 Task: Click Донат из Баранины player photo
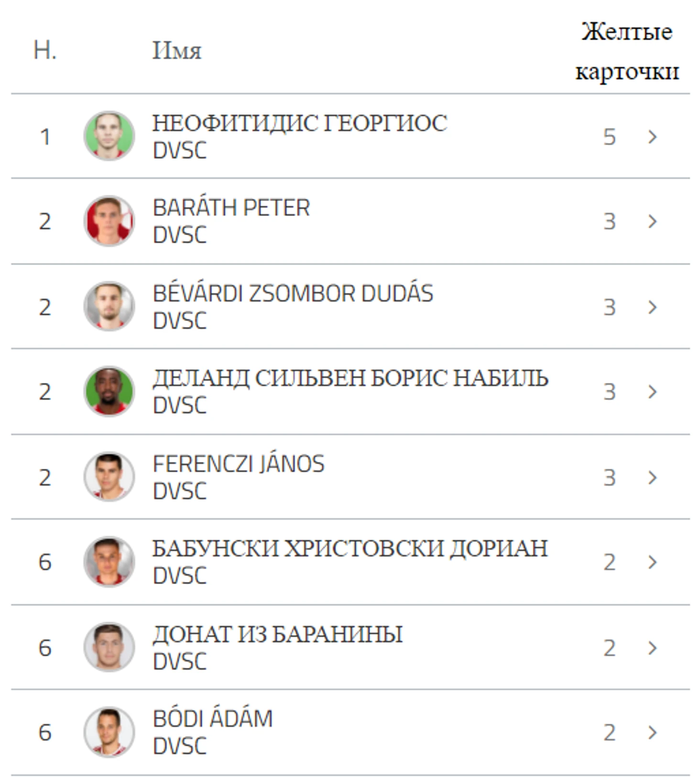[x=109, y=647]
